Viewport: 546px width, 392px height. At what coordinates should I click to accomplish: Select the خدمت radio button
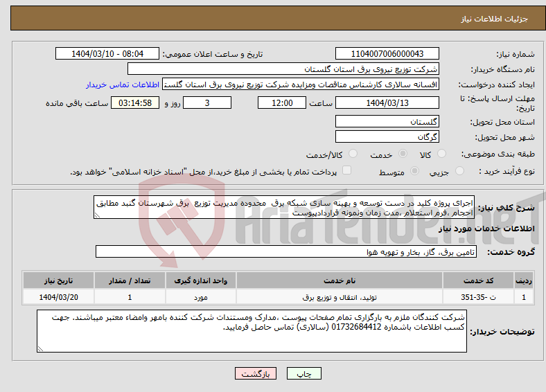(x=403, y=154)
